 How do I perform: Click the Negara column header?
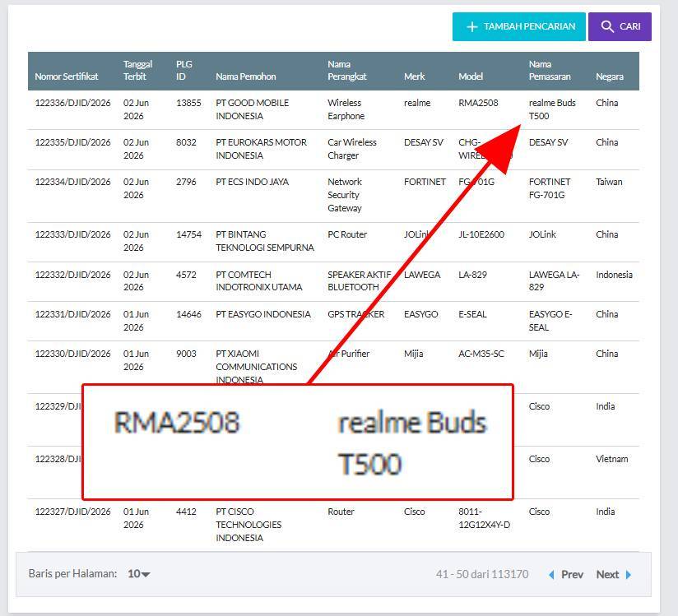click(609, 76)
